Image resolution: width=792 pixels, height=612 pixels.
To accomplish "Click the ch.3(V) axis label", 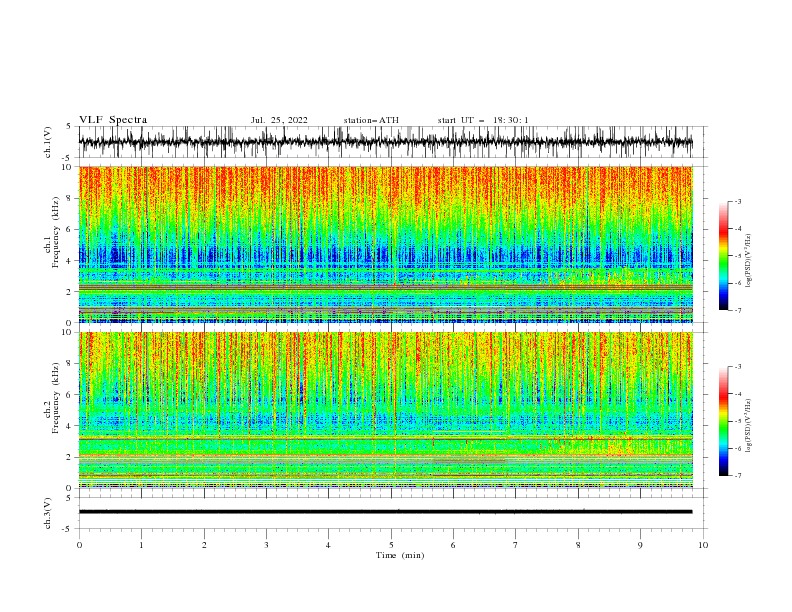I will click(x=48, y=513).
